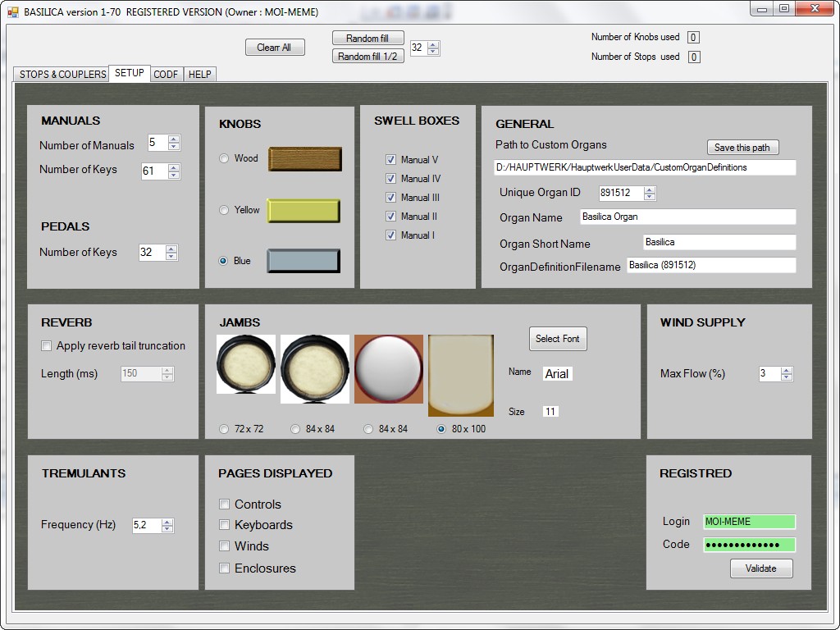The height and width of the screenshot is (630, 840).
Task: Check the Controls page displayed option
Action: tap(225, 504)
